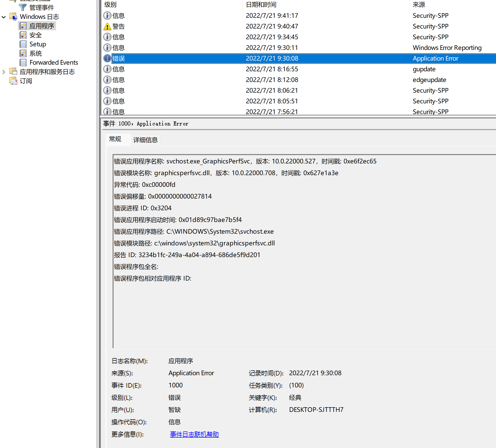Click the red error icon on the 错误 row
Screen dimensions: 496x448
[x=107, y=58]
